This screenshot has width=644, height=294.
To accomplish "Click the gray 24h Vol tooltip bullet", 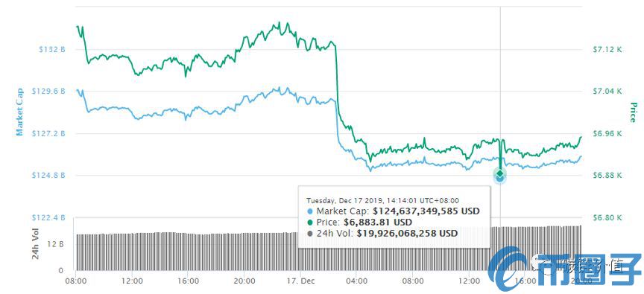I will coord(310,233).
